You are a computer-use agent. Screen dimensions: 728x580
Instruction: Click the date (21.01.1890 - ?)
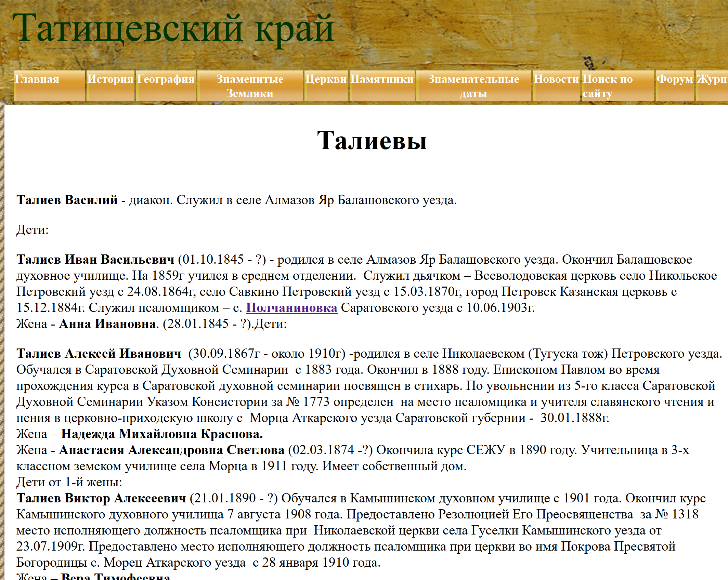click(234, 498)
